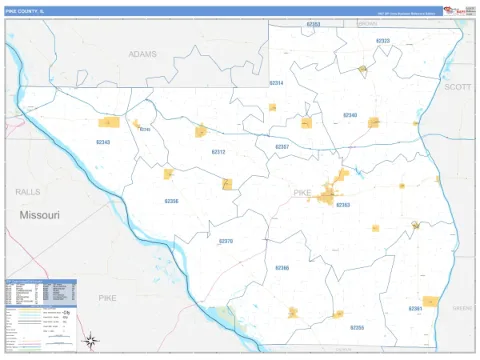The image size is (480, 360).
Task: Click the orange town marker above 62312
Action: [201, 131]
